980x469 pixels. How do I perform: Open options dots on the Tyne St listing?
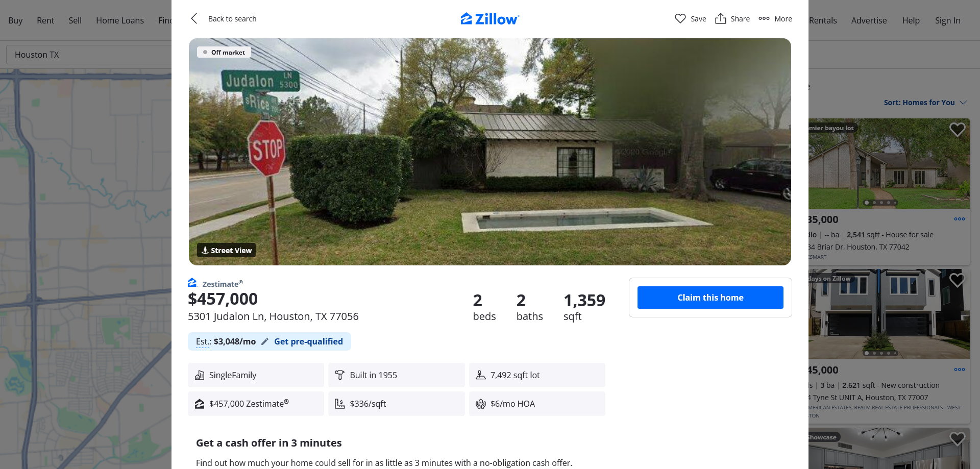960,369
